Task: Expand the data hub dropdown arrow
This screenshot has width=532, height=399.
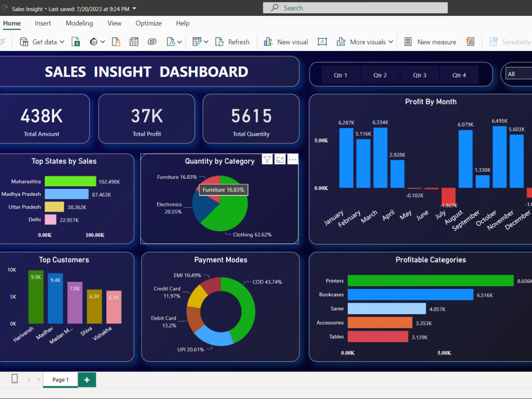Action: (x=103, y=41)
